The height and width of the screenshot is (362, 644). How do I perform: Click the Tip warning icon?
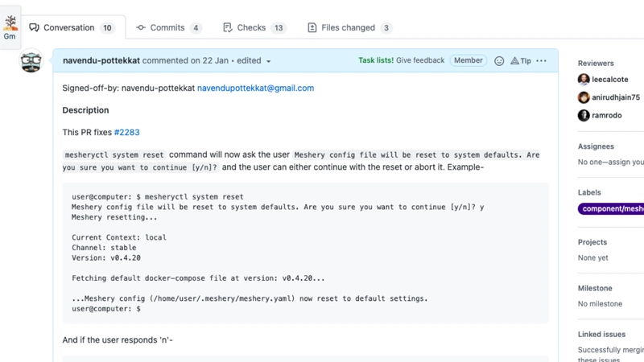click(514, 61)
